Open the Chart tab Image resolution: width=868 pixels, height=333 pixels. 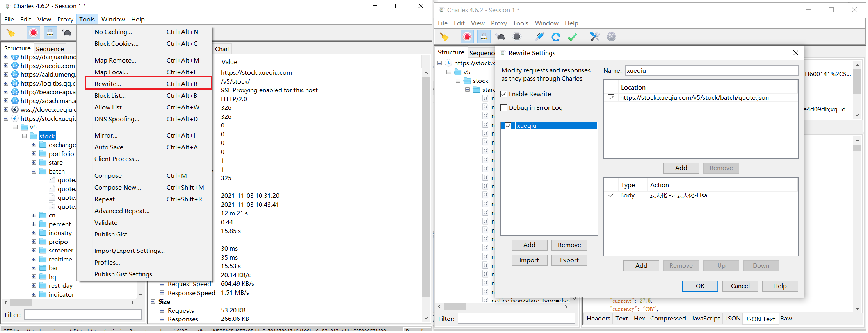tap(222, 49)
